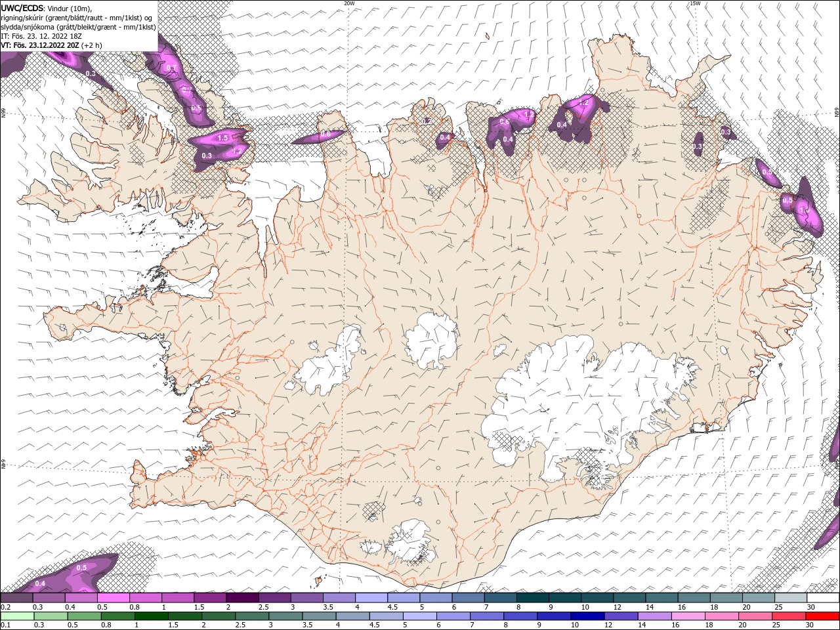Click the top legend swatch between 0.3 and 0.4

pyautogui.click(x=49, y=598)
